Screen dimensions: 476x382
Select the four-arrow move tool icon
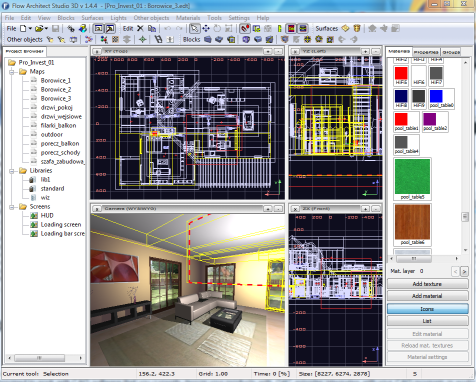click(x=206, y=29)
